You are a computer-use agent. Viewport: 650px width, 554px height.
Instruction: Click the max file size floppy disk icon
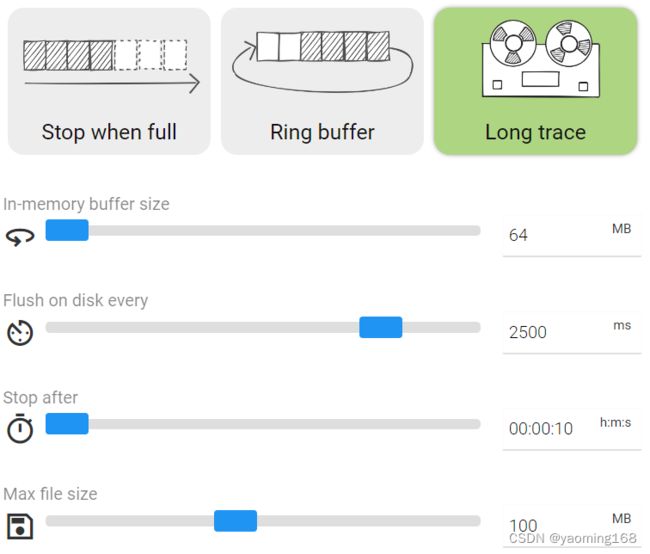20,526
